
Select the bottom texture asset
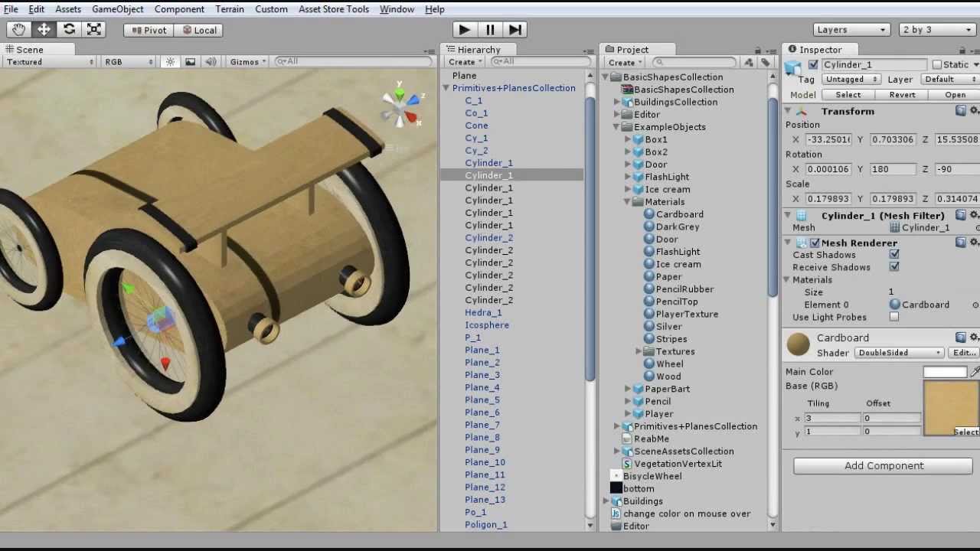pyautogui.click(x=632, y=488)
